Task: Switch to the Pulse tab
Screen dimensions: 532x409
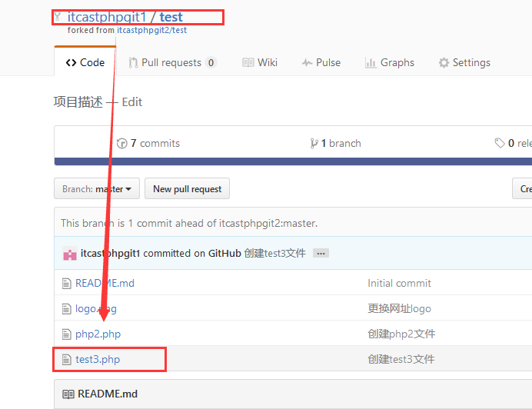Action: click(x=321, y=62)
